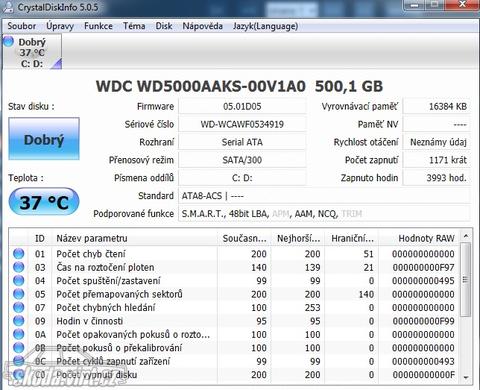Click the power-on count 1171 krát field
This screenshot has width=480, height=390.
437,160
